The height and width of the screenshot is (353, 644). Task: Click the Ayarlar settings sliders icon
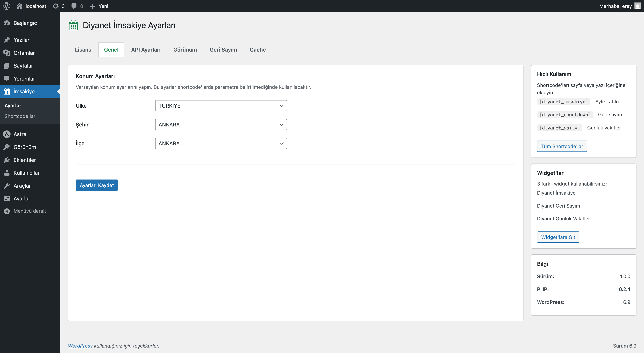click(x=7, y=199)
